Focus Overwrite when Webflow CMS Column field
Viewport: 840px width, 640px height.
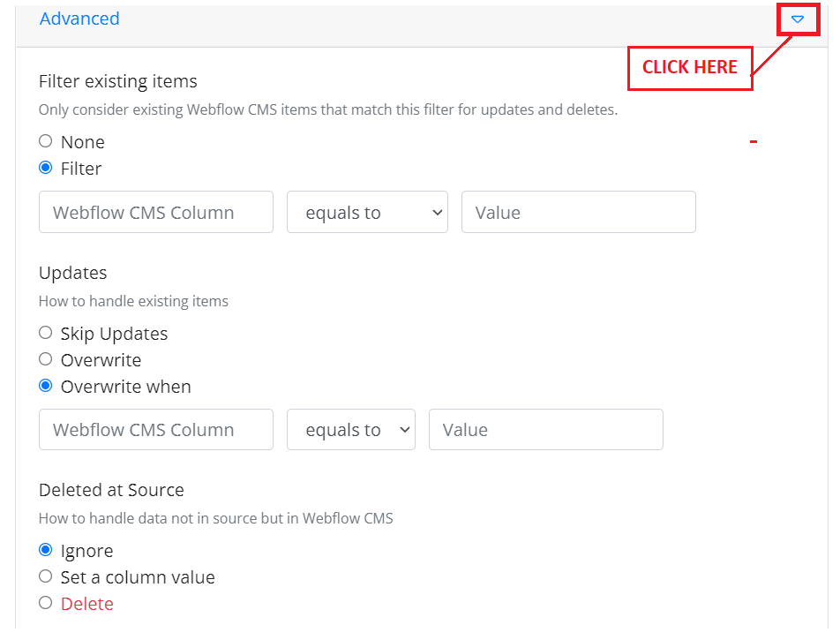(156, 430)
